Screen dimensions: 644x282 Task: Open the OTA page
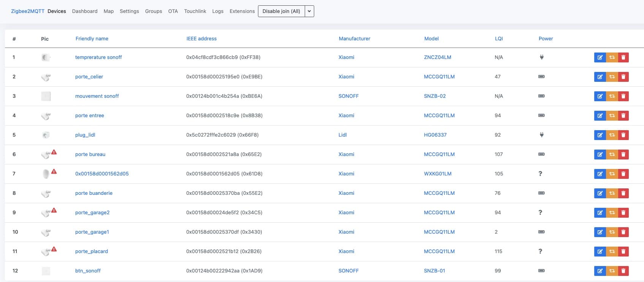(x=173, y=11)
